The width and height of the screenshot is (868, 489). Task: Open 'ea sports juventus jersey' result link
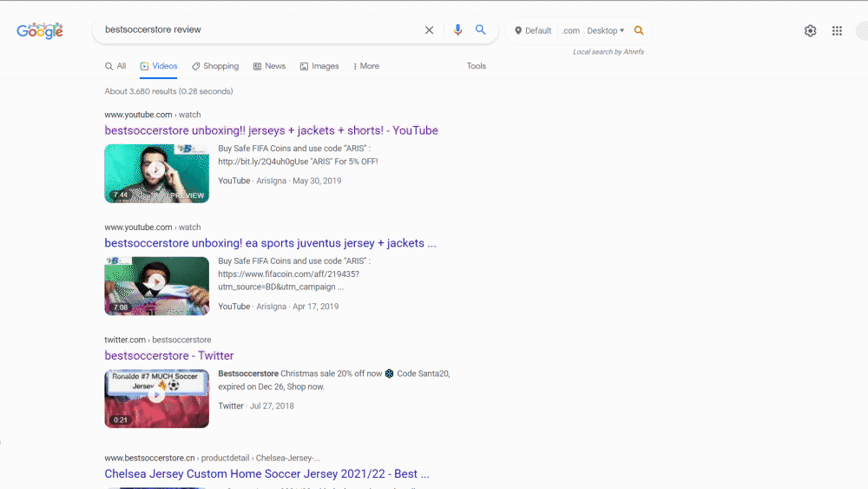(270, 243)
